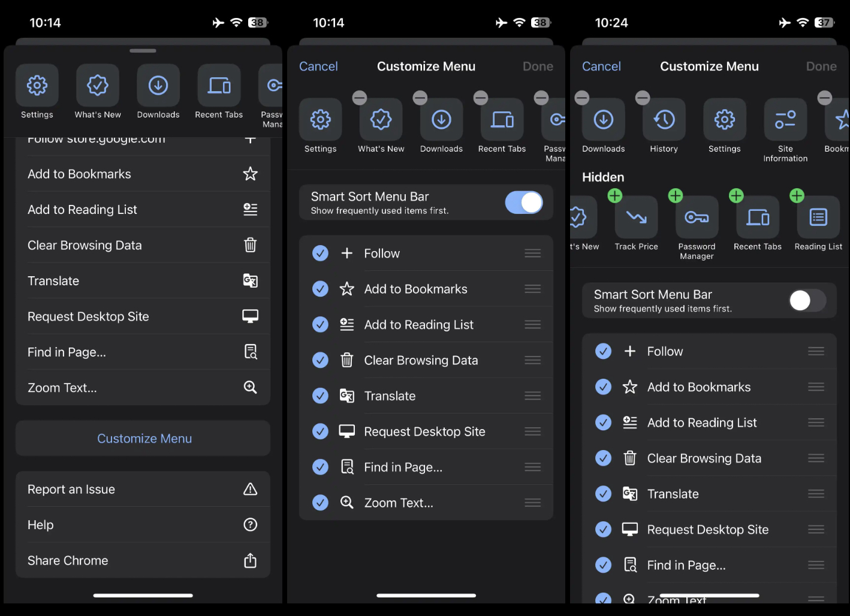
Task: Uncheck Request Desktop Site, right screen
Action: pyautogui.click(x=604, y=530)
